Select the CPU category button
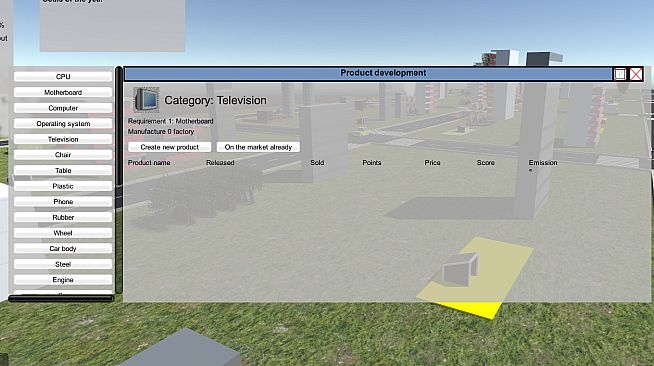 (63, 77)
